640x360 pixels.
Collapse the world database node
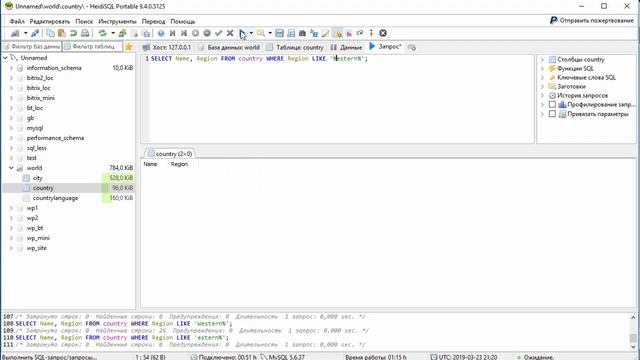(x=11, y=168)
